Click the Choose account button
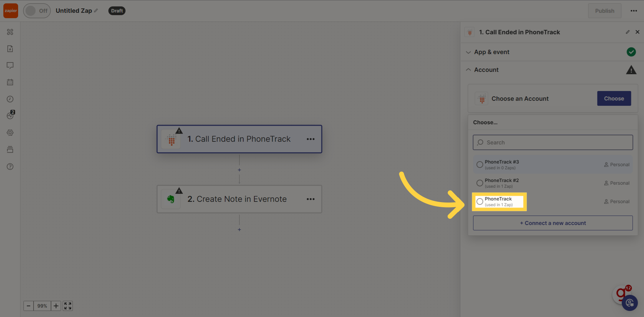Viewport: 644px width, 317px height. click(614, 98)
